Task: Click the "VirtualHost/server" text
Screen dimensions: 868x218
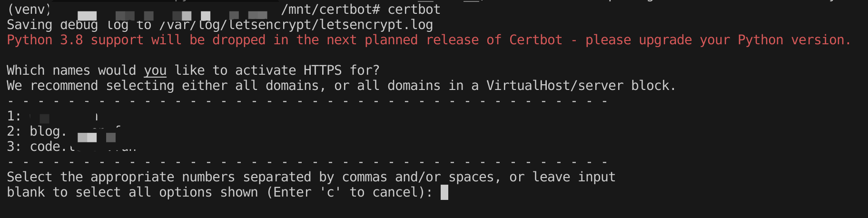Action: tap(554, 86)
